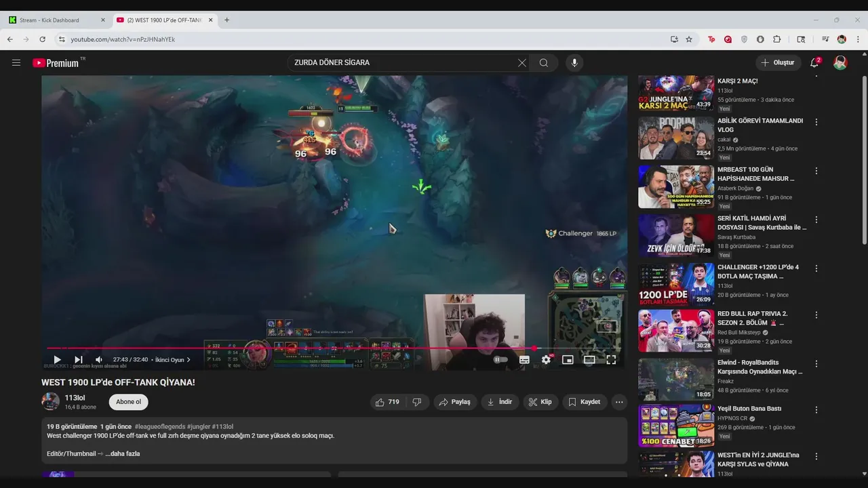Open the red Tp extension icon

711,39
